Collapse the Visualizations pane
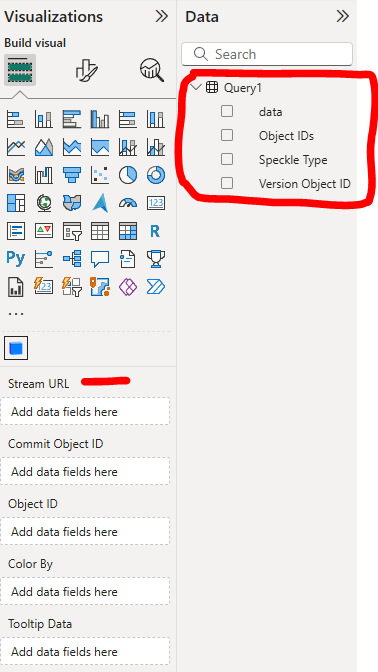 pos(162,16)
